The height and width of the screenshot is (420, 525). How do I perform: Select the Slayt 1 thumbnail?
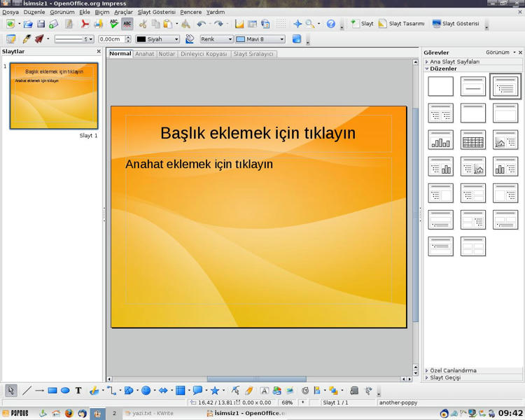(54, 96)
